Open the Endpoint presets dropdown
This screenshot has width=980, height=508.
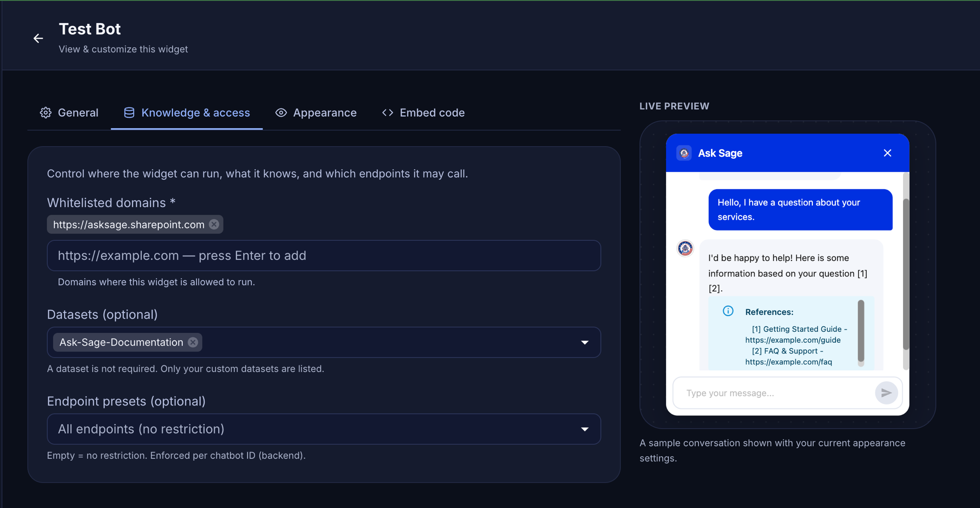click(324, 429)
